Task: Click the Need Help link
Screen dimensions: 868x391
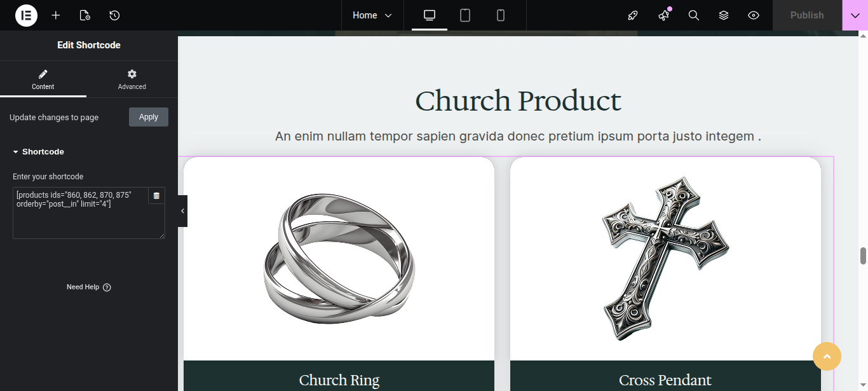Action: click(88, 287)
